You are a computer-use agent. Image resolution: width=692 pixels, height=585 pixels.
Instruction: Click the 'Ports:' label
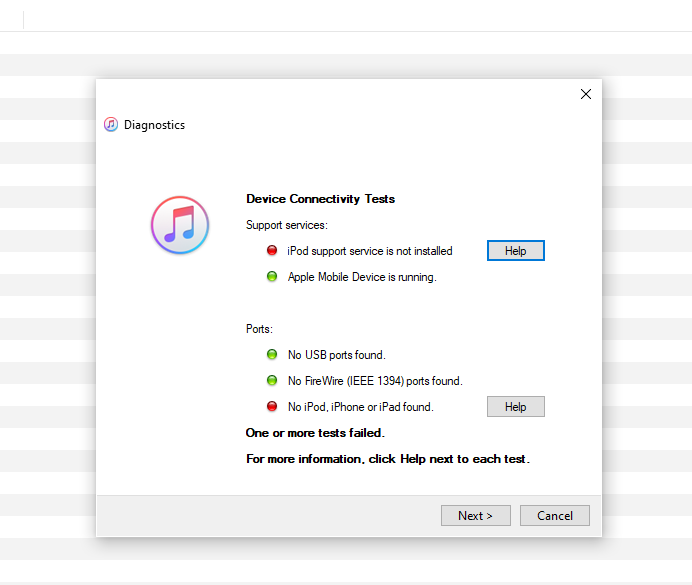click(260, 329)
